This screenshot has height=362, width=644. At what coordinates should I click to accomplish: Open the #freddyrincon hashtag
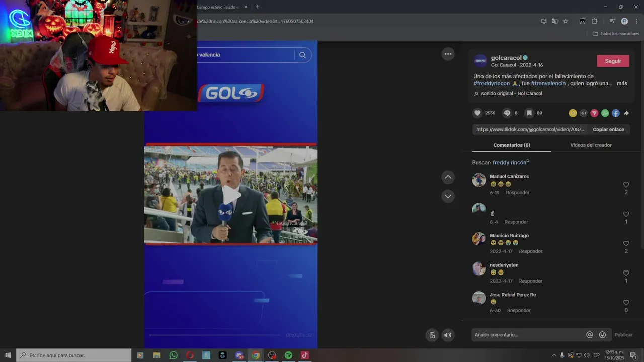pyautogui.click(x=492, y=83)
